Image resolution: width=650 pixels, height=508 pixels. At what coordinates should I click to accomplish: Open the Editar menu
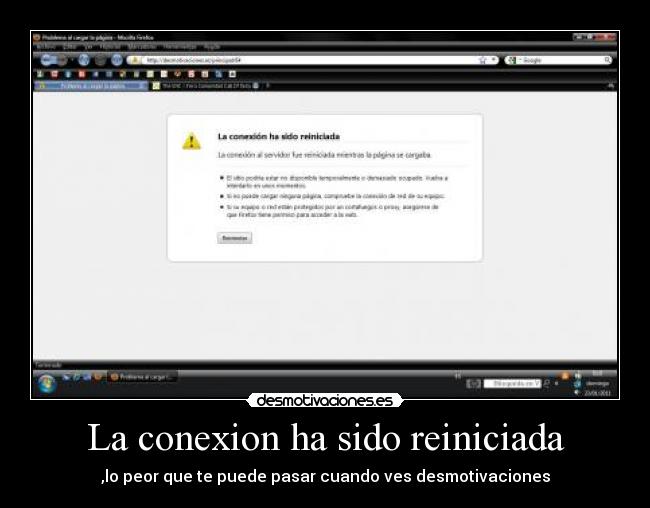[70, 46]
